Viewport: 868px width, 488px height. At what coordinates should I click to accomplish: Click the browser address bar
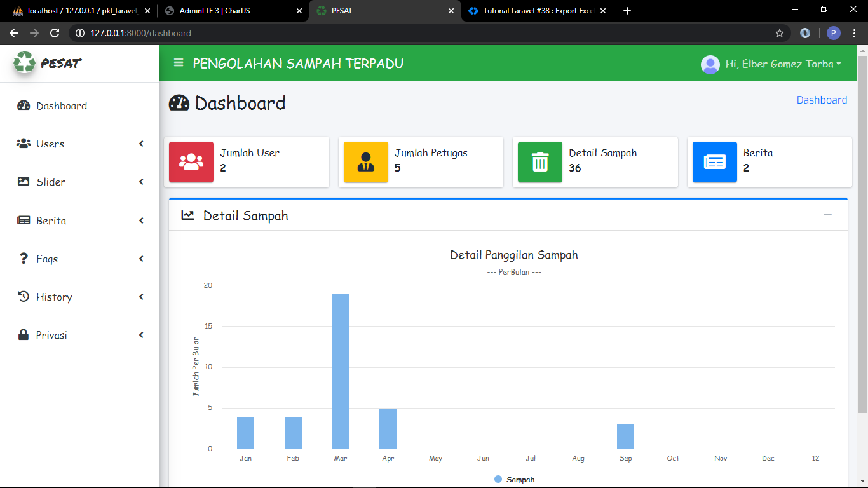(419, 33)
